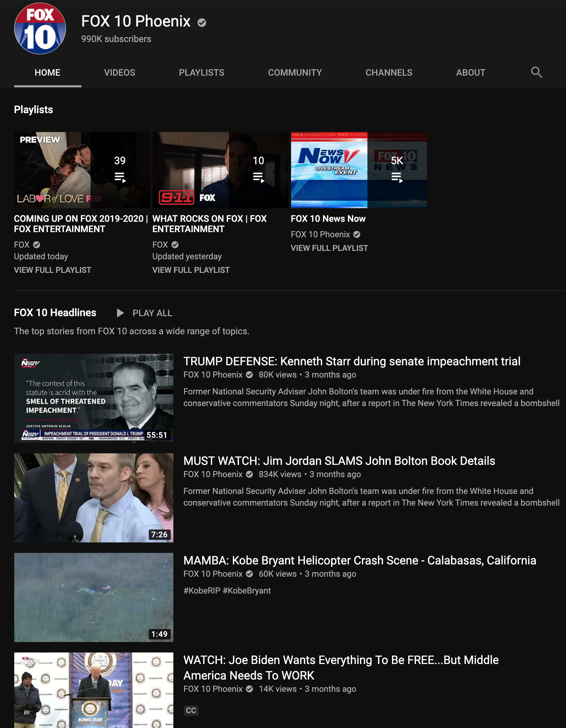Open video title TRUMP DEFENSE: Kenneth Starr
The width and height of the screenshot is (566, 728).
[x=352, y=361]
